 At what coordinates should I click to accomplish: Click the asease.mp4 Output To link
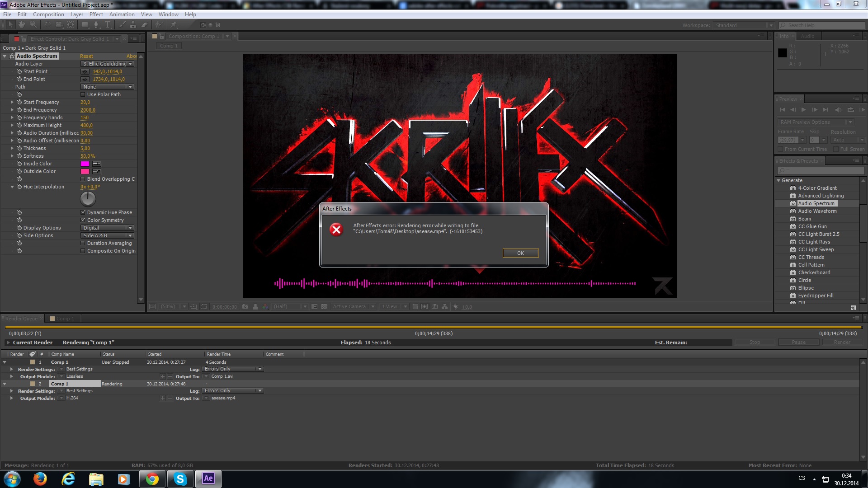[223, 398]
